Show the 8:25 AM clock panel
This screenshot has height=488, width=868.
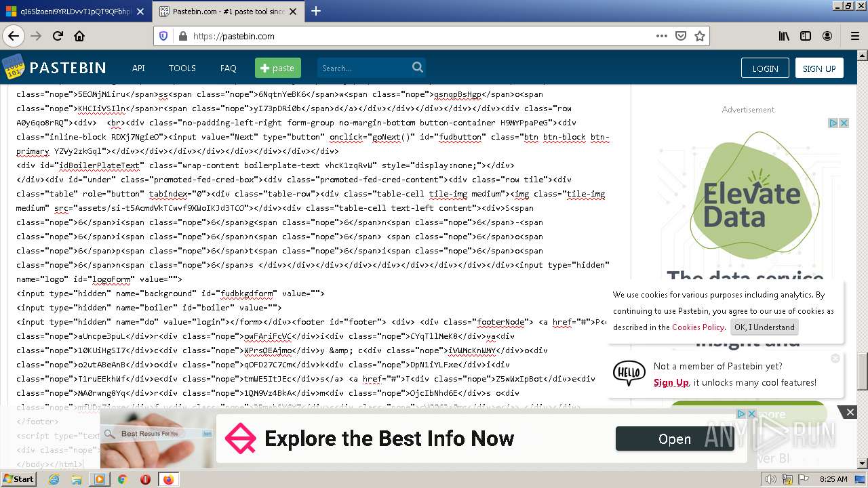(833, 479)
